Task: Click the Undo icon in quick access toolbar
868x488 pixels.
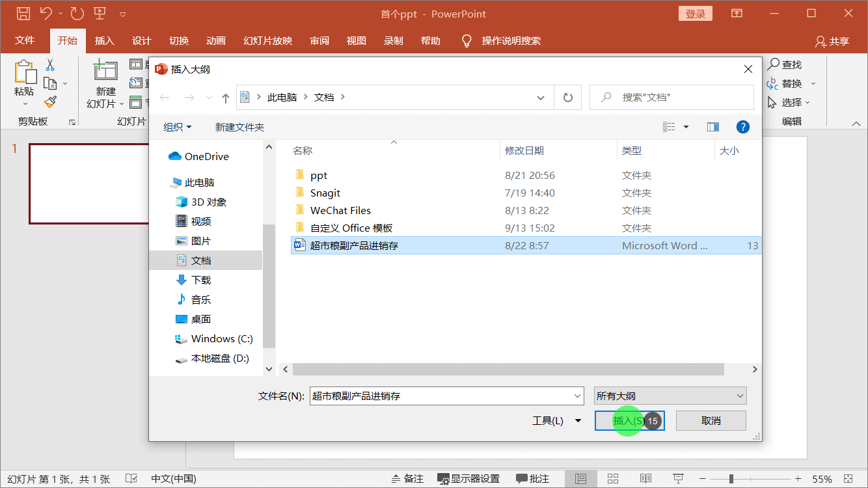Action: point(46,13)
